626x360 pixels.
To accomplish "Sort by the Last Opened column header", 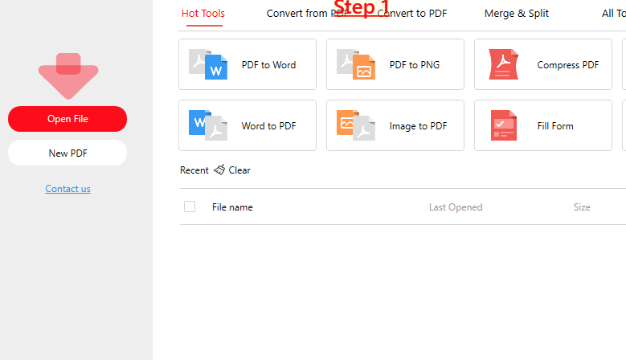I will point(456,207).
